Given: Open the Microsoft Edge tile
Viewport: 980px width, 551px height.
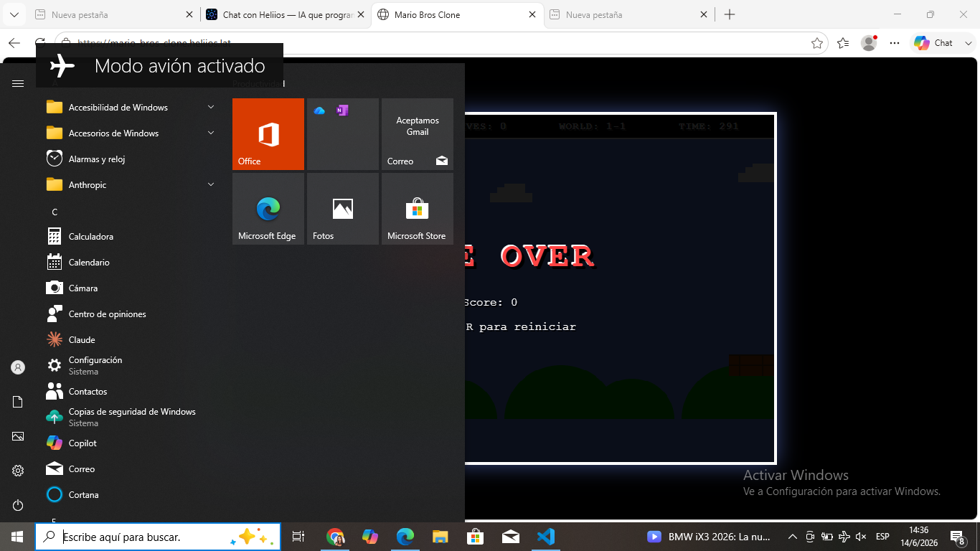Looking at the screenshot, I should coord(268,209).
